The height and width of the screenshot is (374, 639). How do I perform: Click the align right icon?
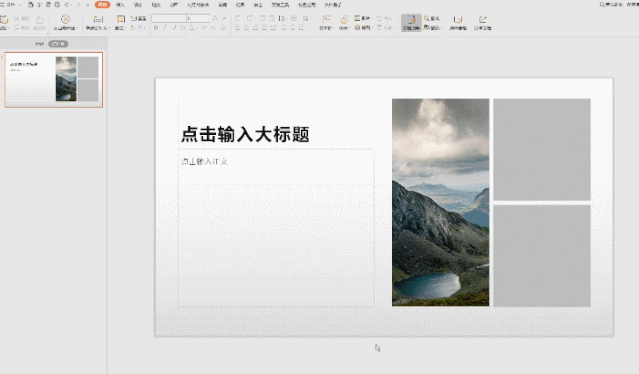(x=256, y=27)
